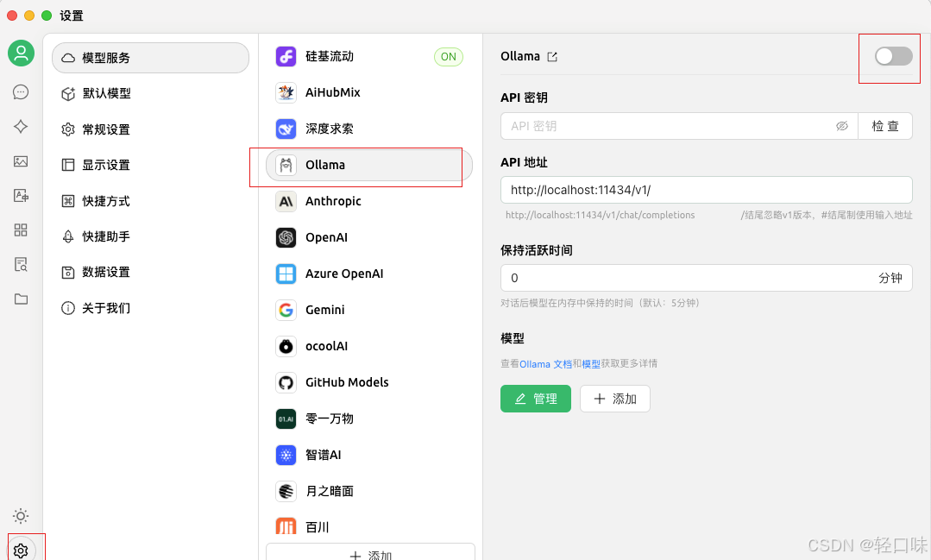Click the 检查 API key button
Screen dimensions: 931x560
click(884, 126)
